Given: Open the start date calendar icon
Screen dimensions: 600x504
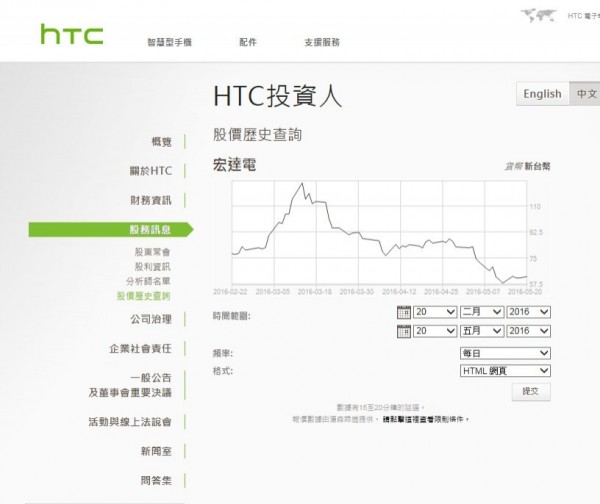Looking at the screenshot, I should click(x=404, y=312).
